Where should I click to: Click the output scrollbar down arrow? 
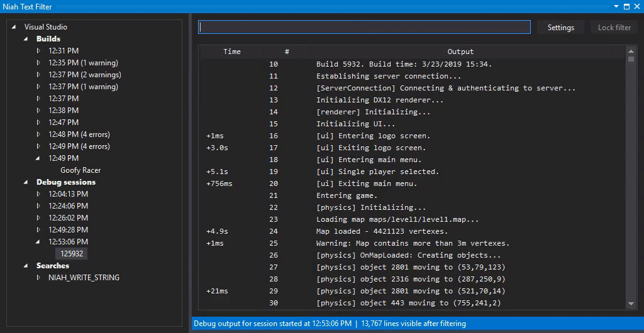(631, 304)
